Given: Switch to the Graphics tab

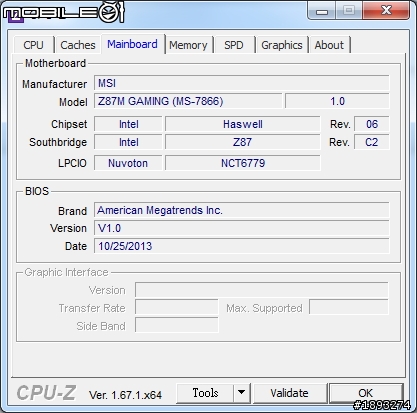Looking at the screenshot, I should [282, 45].
